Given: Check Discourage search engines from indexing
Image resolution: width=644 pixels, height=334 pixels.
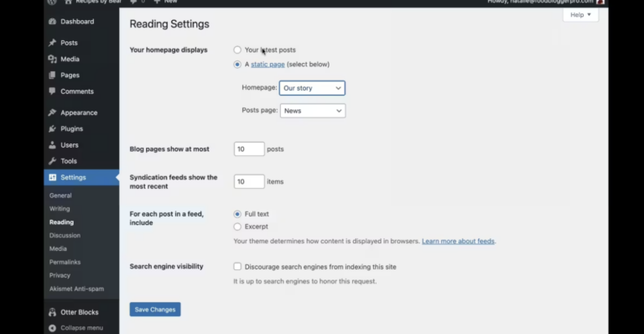Looking at the screenshot, I should 237,267.
